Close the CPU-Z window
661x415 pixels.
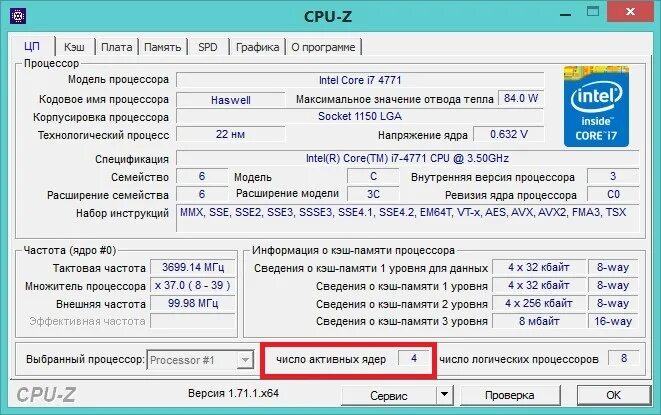coord(630,11)
